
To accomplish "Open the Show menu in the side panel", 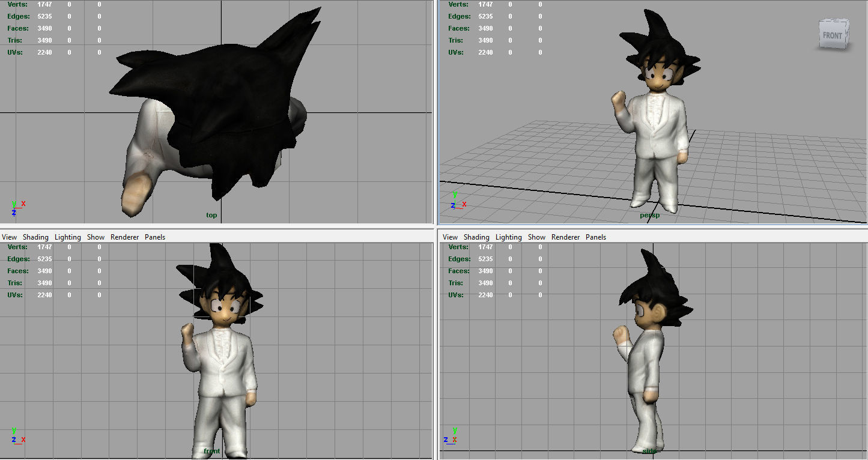I will [x=536, y=237].
